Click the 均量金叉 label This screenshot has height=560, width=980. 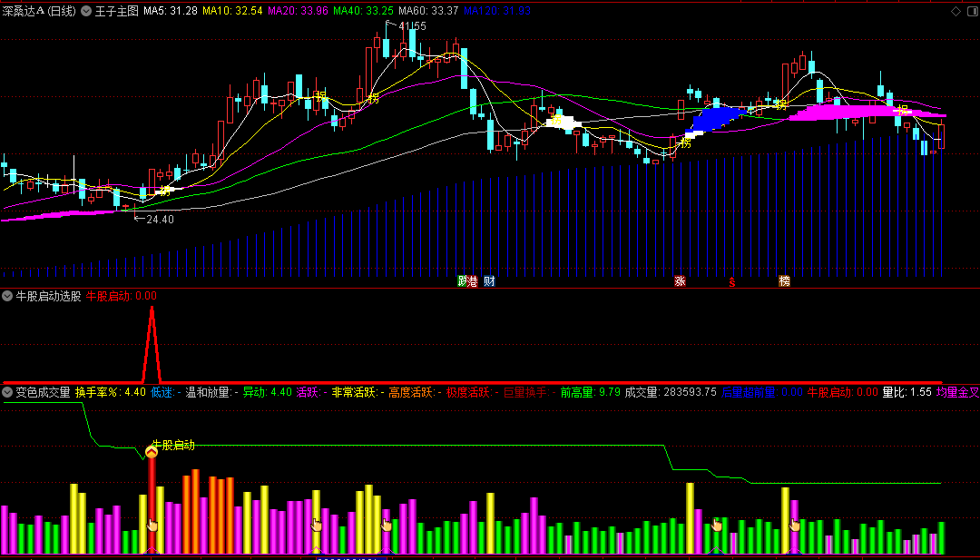958,392
